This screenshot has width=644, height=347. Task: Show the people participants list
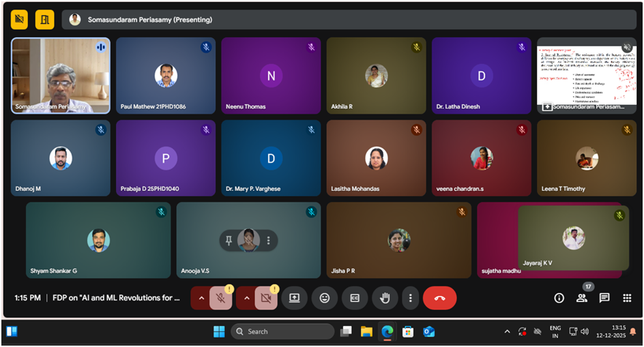pos(581,298)
